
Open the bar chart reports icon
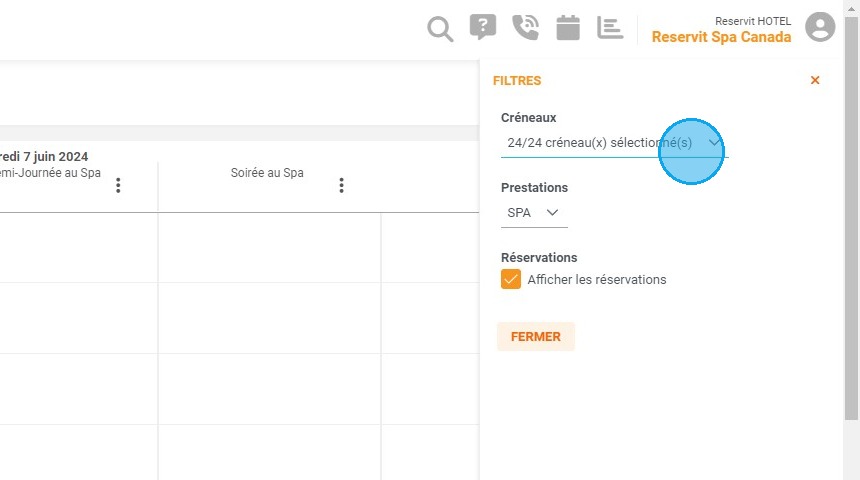click(610, 27)
